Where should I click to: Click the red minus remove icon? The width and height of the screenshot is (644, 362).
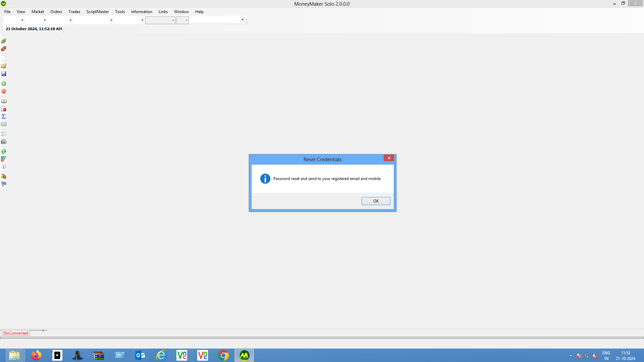coord(4,91)
